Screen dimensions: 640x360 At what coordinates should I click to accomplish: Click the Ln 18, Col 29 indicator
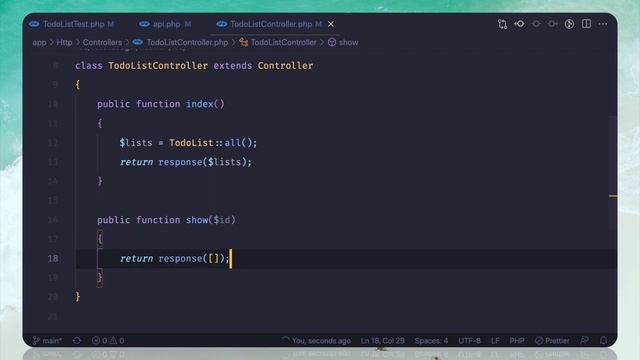(x=382, y=340)
